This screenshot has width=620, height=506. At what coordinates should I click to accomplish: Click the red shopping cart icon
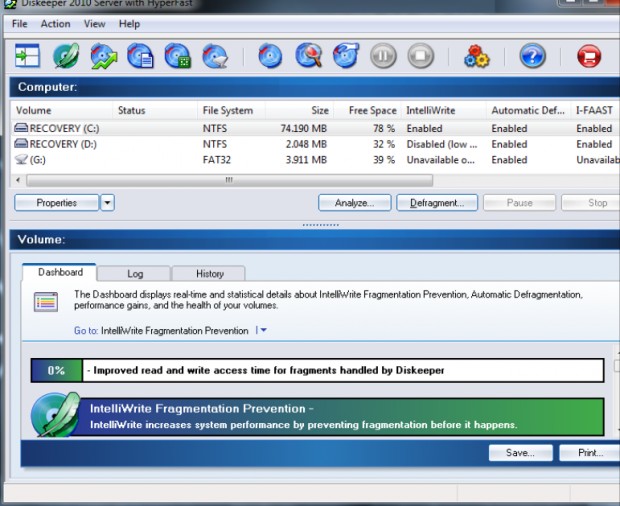(x=589, y=56)
